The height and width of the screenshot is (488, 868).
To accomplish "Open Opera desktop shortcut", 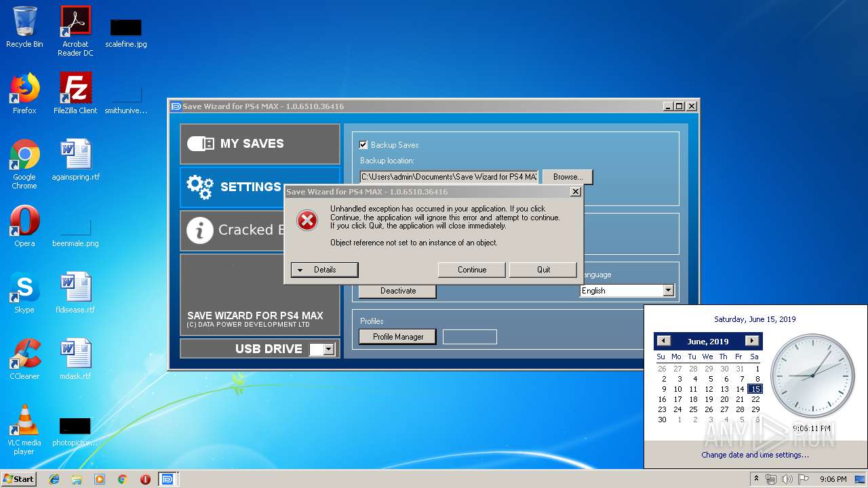I will click(24, 226).
